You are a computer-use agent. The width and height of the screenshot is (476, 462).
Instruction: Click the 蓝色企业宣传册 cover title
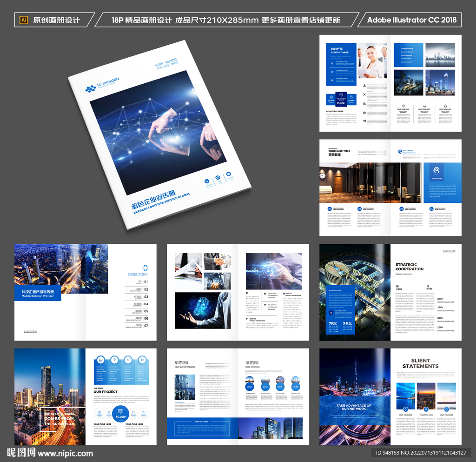[153, 200]
